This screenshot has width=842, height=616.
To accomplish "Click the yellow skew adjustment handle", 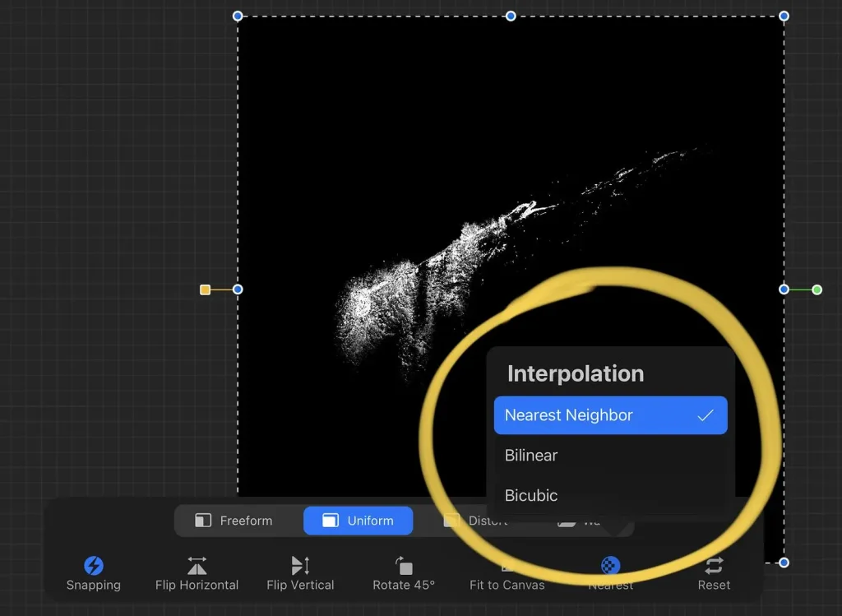I will [x=204, y=289].
